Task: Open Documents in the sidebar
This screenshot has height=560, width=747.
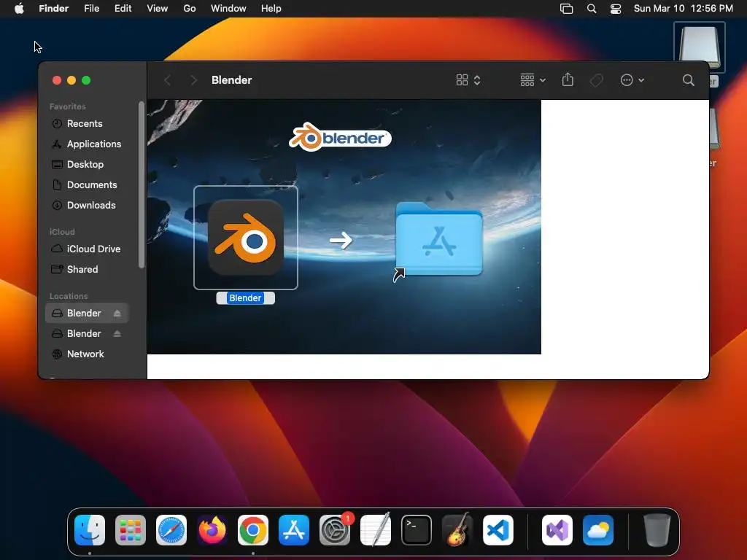Action: click(x=87, y=184)
